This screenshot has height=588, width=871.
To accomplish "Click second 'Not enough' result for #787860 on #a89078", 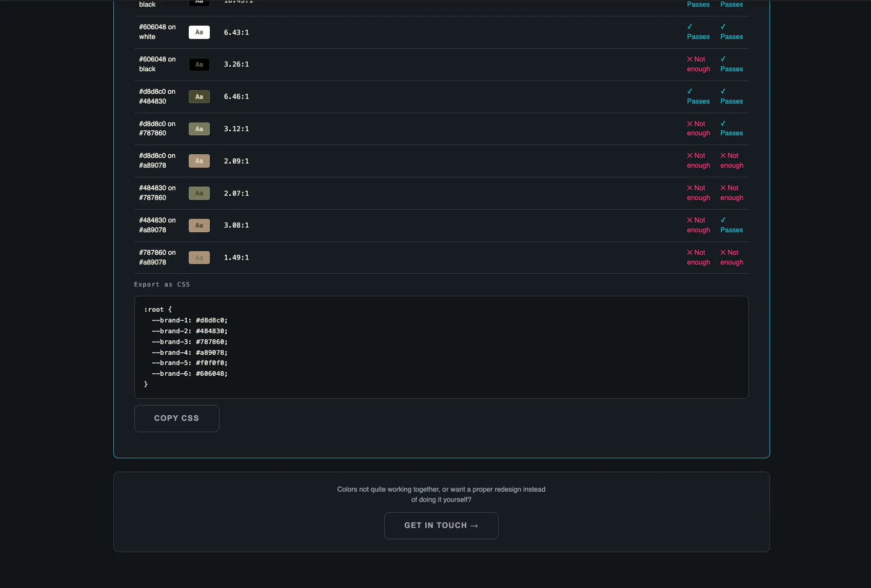I will [732, 257].
